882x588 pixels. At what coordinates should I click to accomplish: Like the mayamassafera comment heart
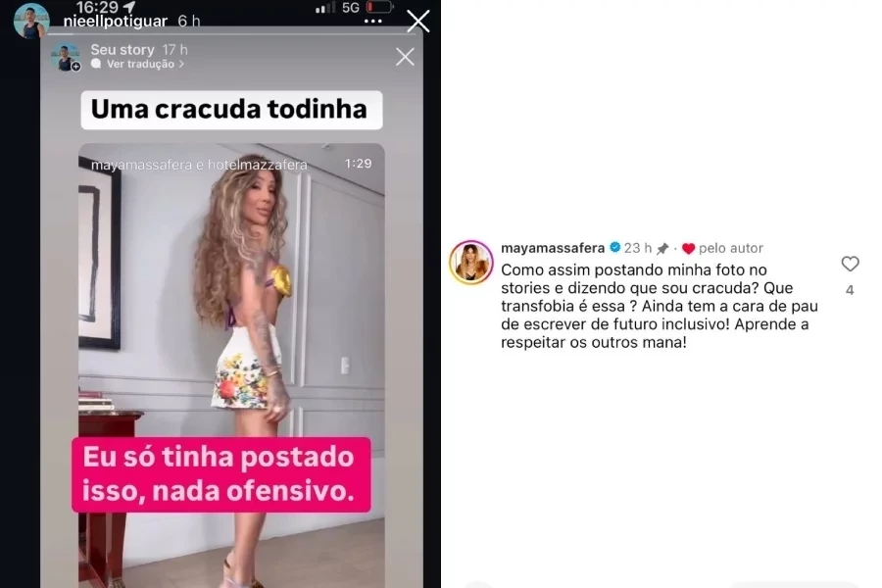click(850, 264)
